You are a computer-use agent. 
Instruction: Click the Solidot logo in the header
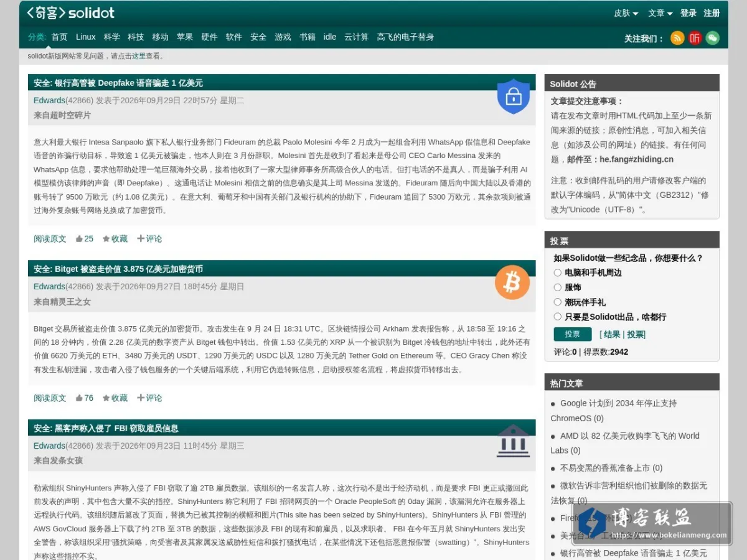click(70, 12)
